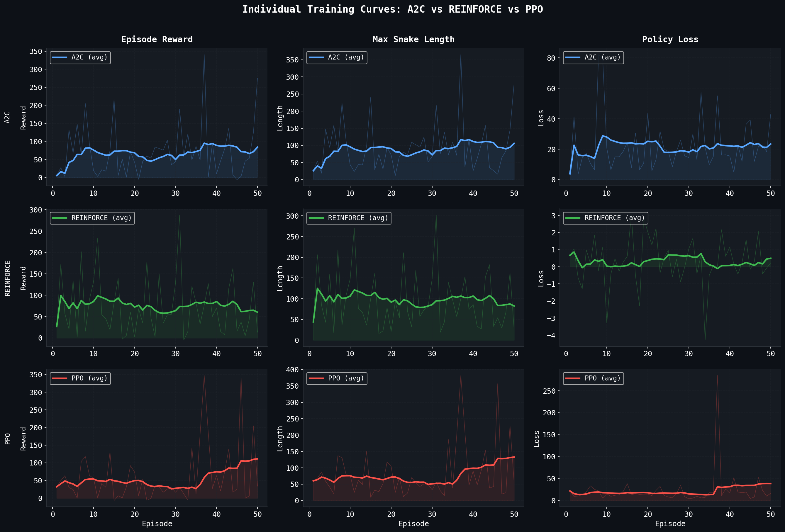Click the REINFORCE (avg) legend in the Policy Loss plot
The width and height of the screenshot is (785, 532).
point(606,218)
